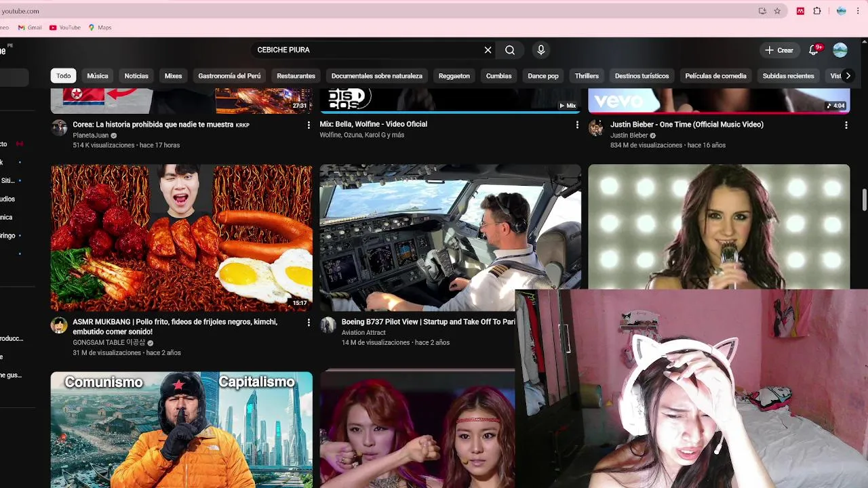The width and height of the screenshot is (868, 488).
Task: Open options menu for Justin Bieber One Time
Action: (846, 125)
